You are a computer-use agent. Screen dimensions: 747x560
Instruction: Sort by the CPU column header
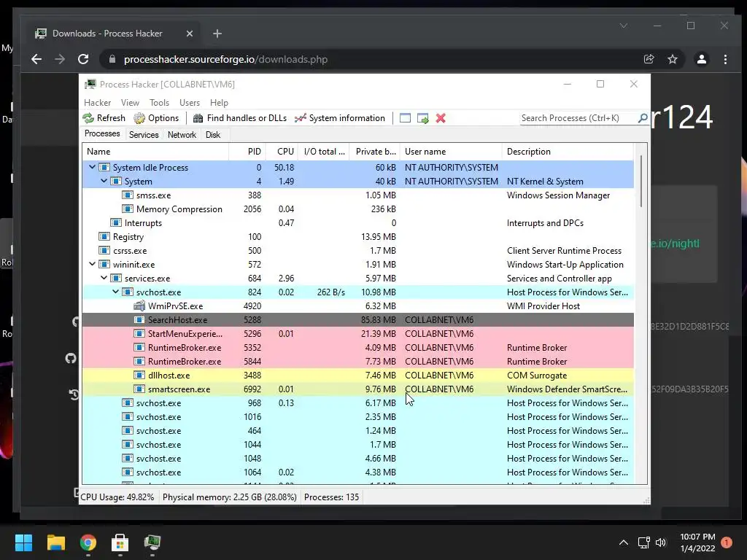tap(282, 152)
